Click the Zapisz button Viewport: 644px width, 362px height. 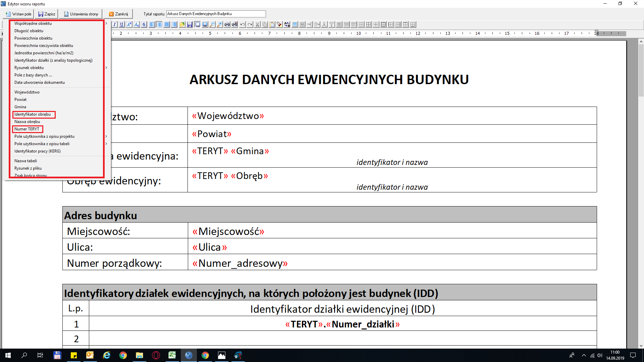[47, 14]
